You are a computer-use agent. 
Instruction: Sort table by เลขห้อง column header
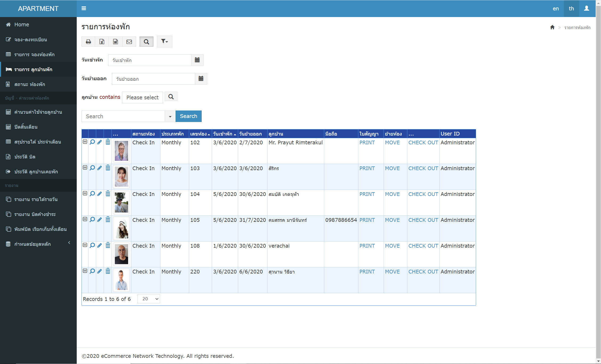tap(200, 134)
